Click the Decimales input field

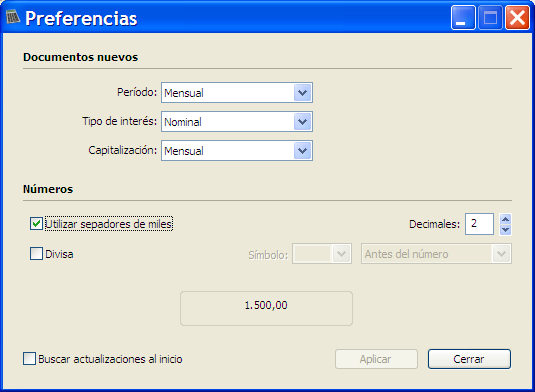[479, 224]
